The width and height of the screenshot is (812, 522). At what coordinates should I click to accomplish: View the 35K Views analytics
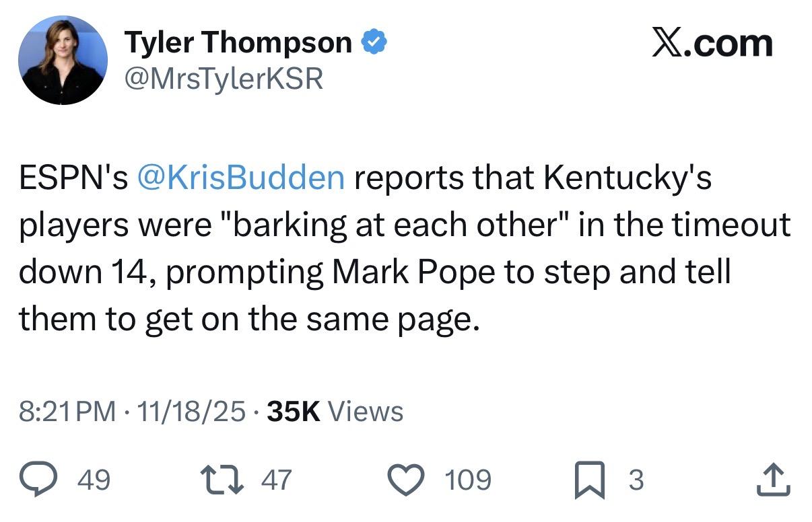335,412
